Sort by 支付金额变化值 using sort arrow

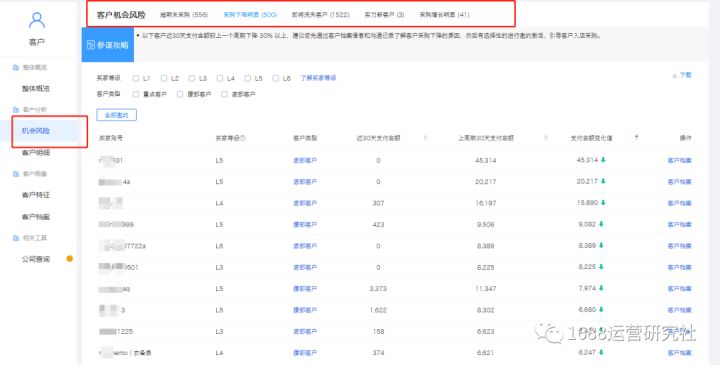(x=636, y=138)
